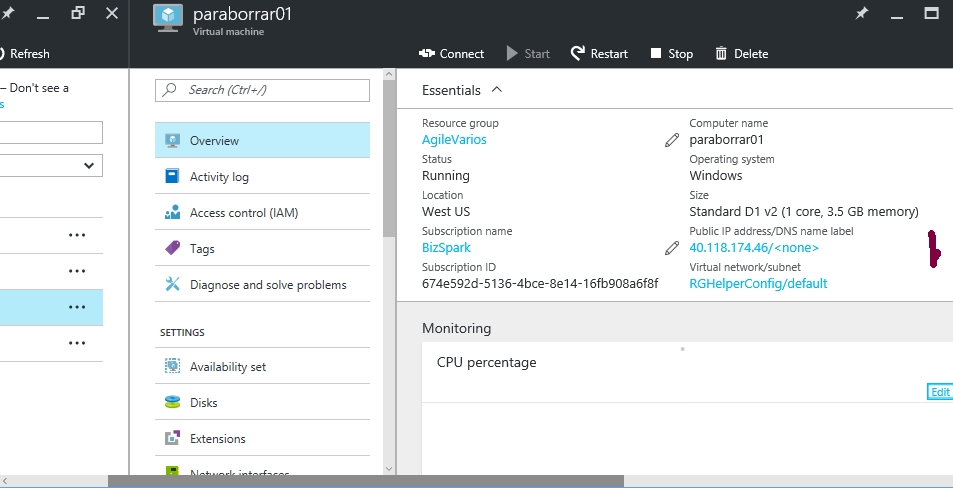Open the Overview menu item
This screenshot has height=488, width=953.
tap(263, 140)
